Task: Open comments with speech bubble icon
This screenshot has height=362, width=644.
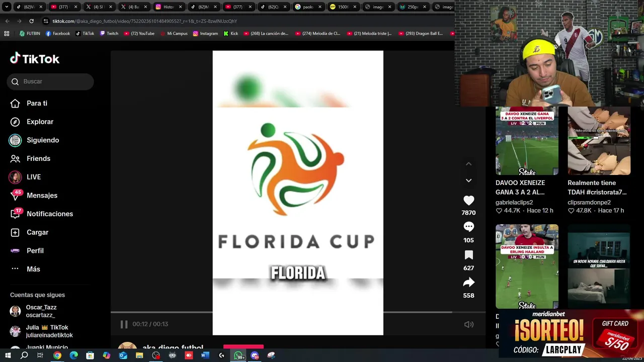Action: (468, 227)
